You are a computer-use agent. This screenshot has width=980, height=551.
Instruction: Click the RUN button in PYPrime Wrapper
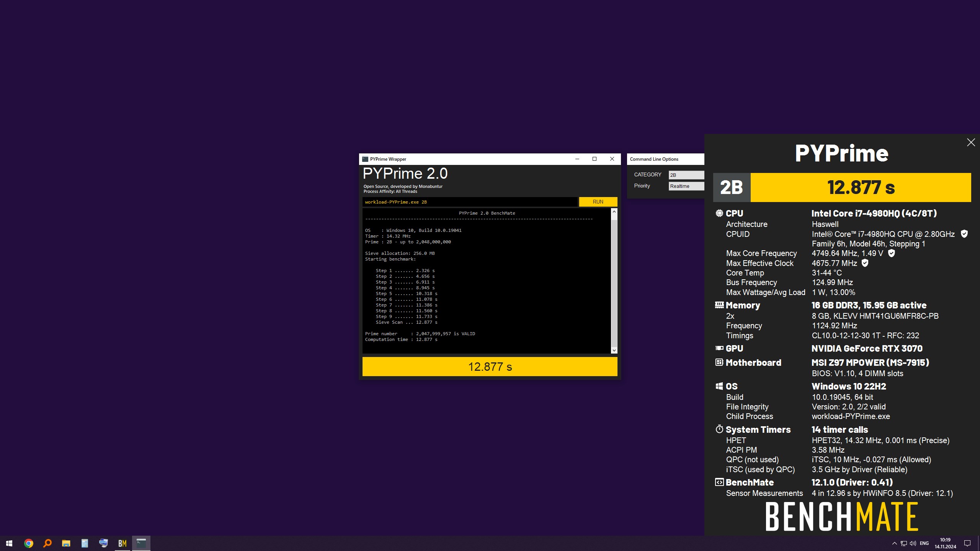coord(598,202)
